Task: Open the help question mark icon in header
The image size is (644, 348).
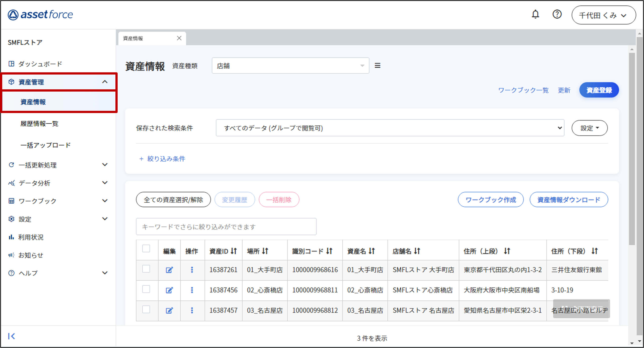Action: [557, 14]
